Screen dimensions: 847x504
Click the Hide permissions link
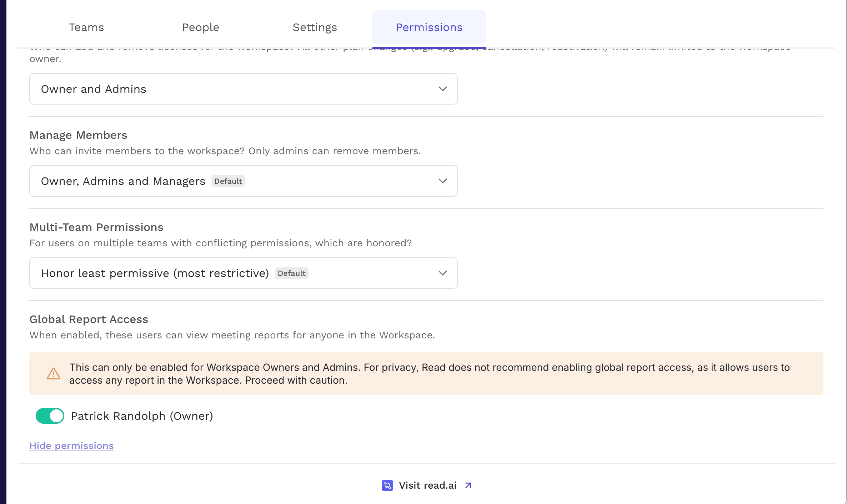point(71,445)
